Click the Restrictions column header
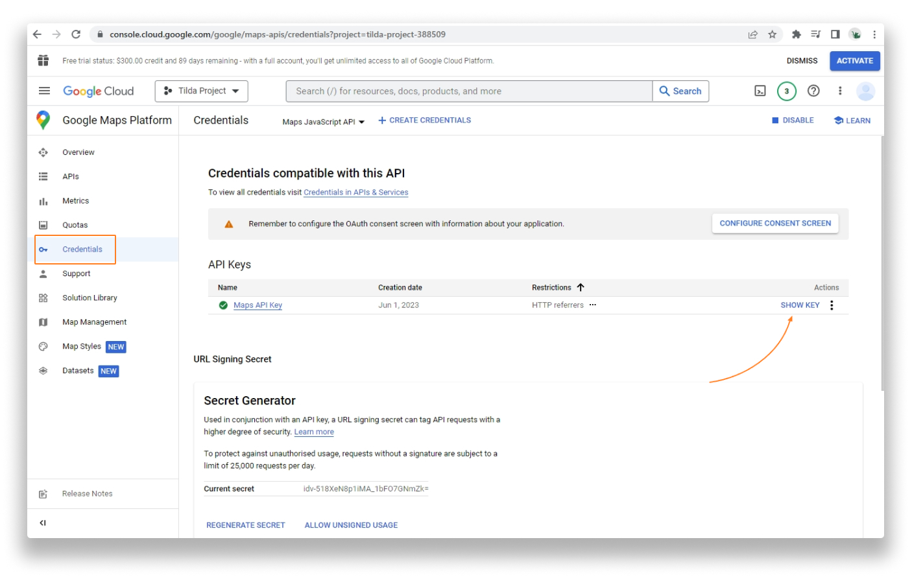912x588 pixels. 551,288
